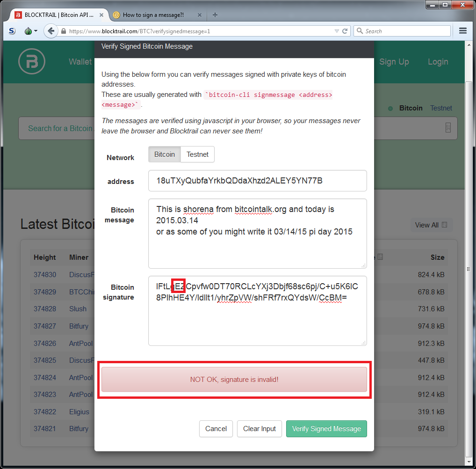Viewport: 476px width, 469px height.
Task: Click the icon beside View All
Action: coord(444,225)
